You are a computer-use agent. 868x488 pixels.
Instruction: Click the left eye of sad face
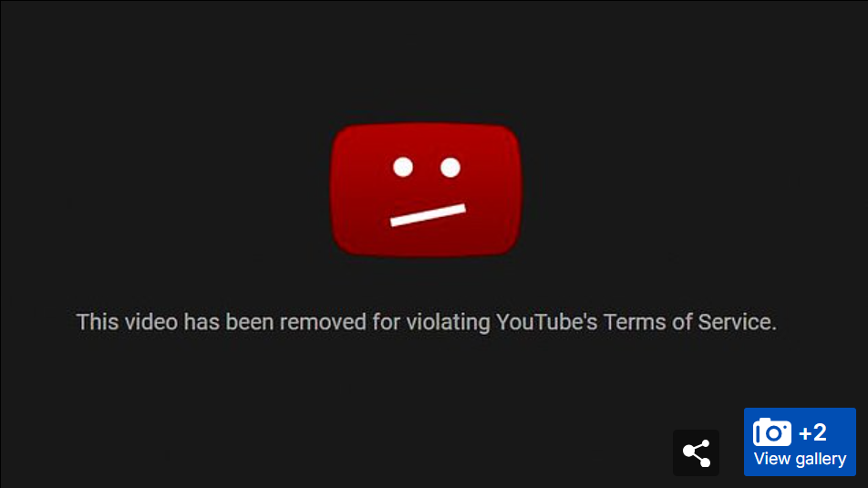pyautogui.click(x=403, y=167)
